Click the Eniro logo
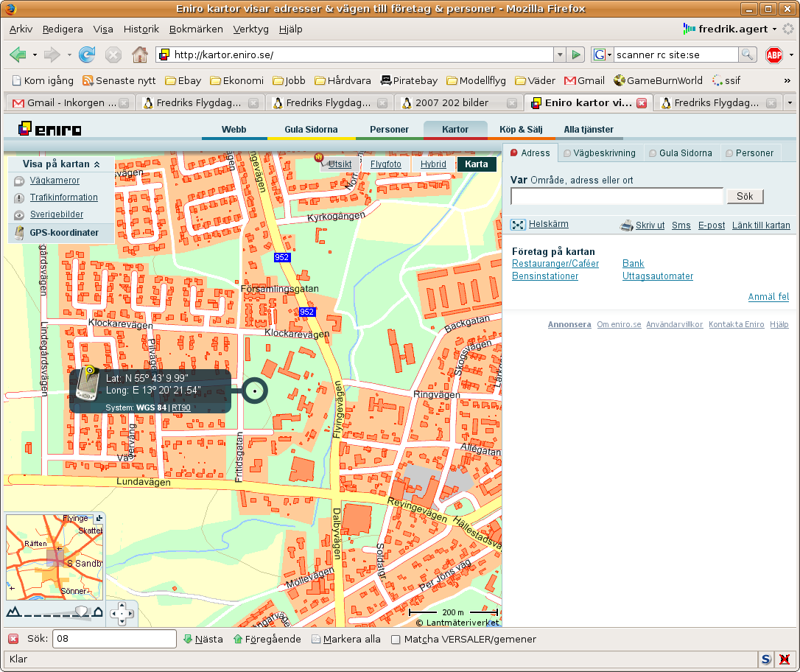 pyautogui.click(x=50, y=129)
